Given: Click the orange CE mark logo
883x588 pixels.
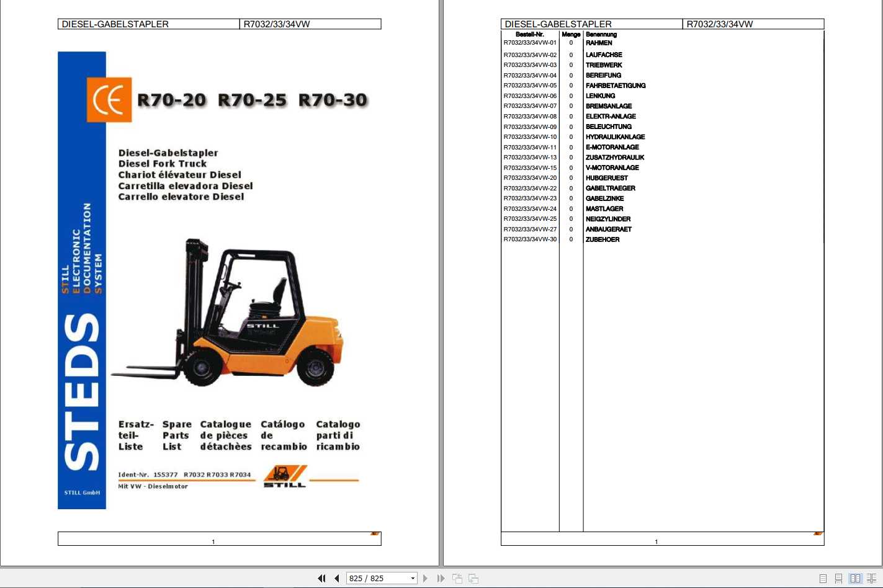Looking at the screenshot, I should [x=109, y=99].
